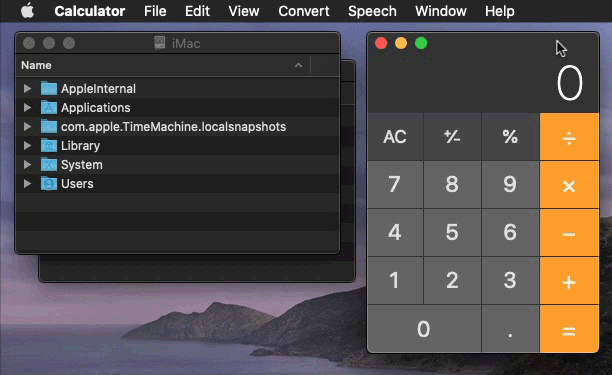Viewport: 612px width, 375px height.
Task: Open the Apple menu
Action: coord(27,11)
